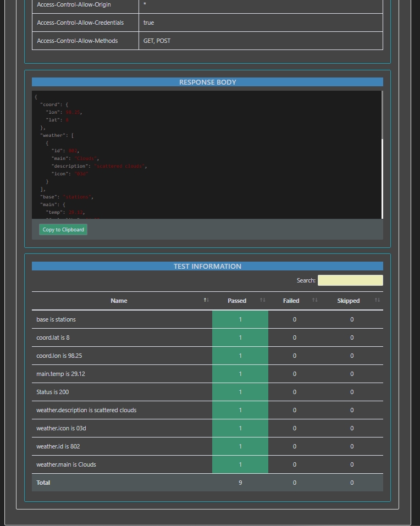420x526 pixels.
Task: Click the TEST INFORMATION section header
Action: point(207,266)
